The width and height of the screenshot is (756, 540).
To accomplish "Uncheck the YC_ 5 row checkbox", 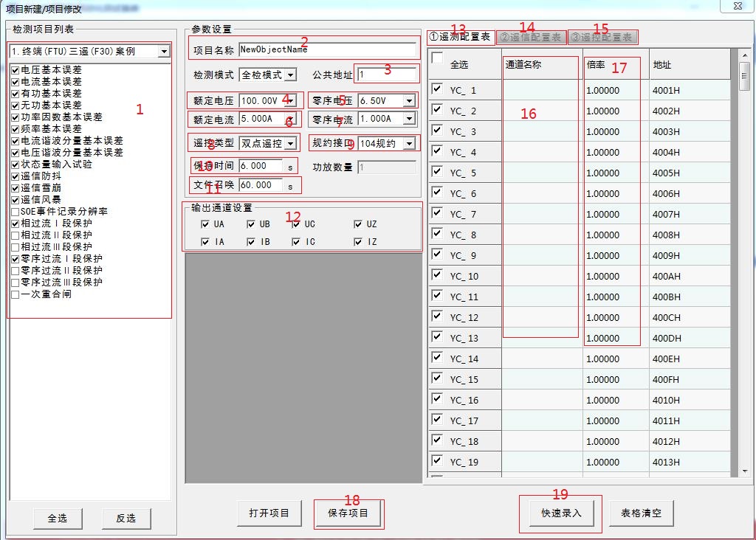I will point(437,172).
